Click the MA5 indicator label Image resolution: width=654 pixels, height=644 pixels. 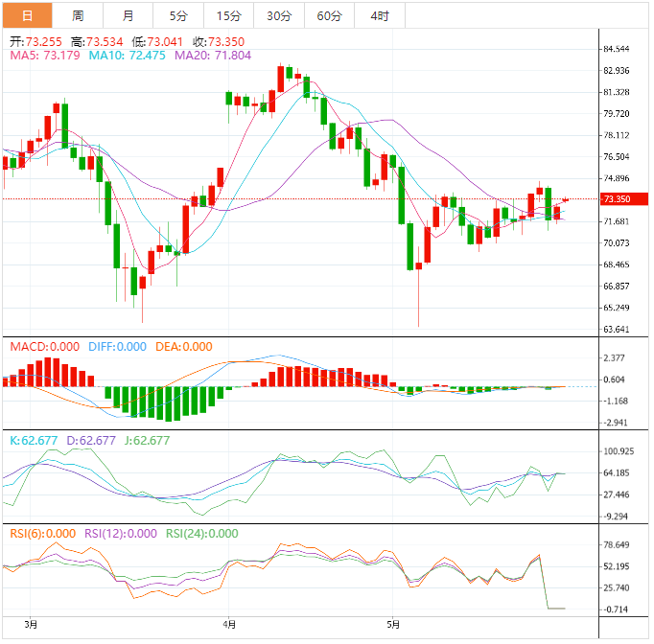(44, 56)
